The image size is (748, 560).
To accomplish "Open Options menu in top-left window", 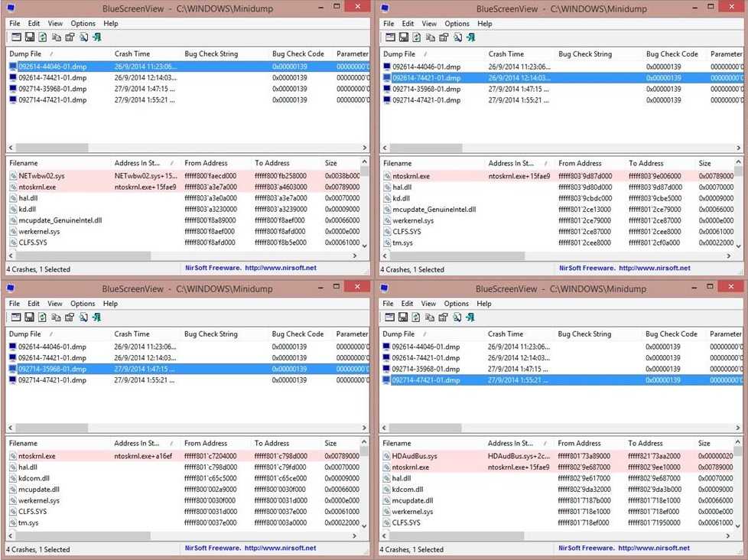I will pyautogui.click(x=83, y=24).
